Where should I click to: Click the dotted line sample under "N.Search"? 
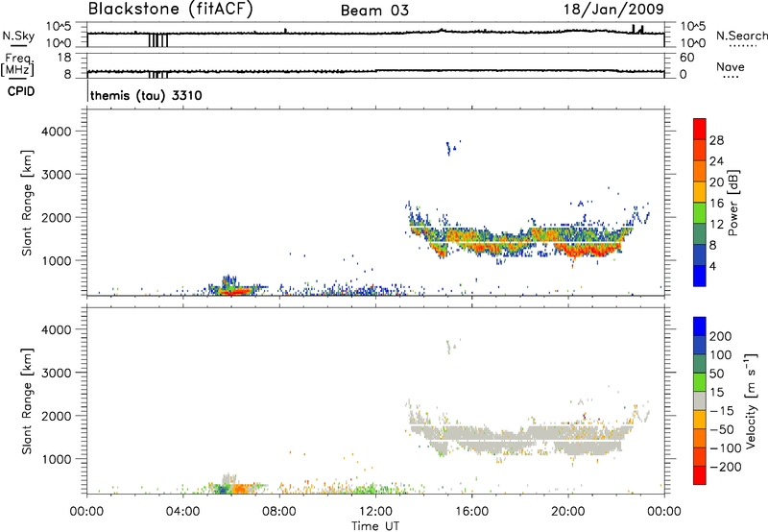[741, 45]
